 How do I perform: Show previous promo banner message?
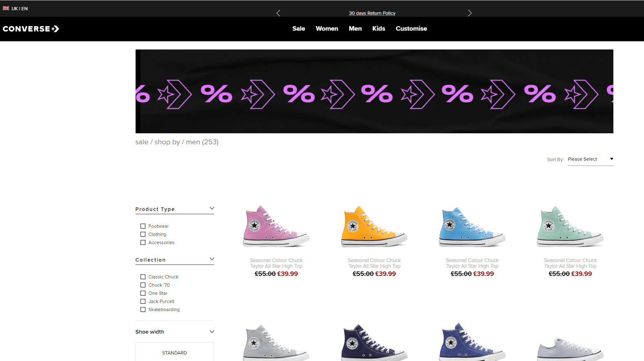[x=278, y=13]
